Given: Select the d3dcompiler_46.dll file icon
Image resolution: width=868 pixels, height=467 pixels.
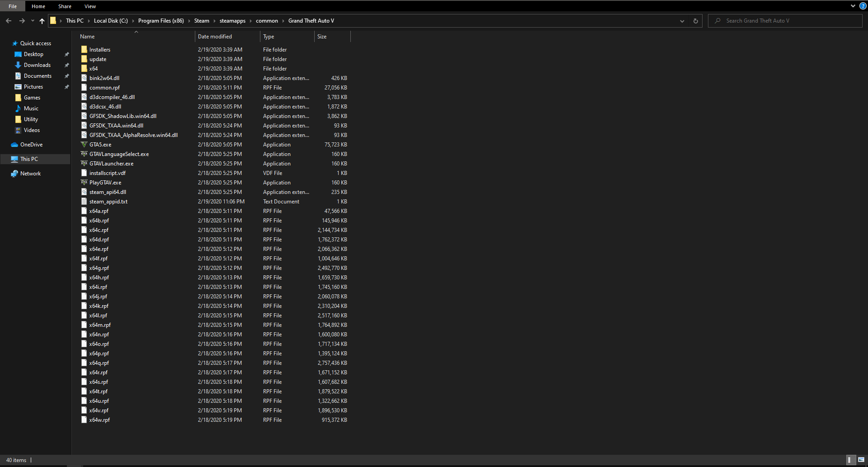Looking at the screenshot, I should [x=84, y=97].
